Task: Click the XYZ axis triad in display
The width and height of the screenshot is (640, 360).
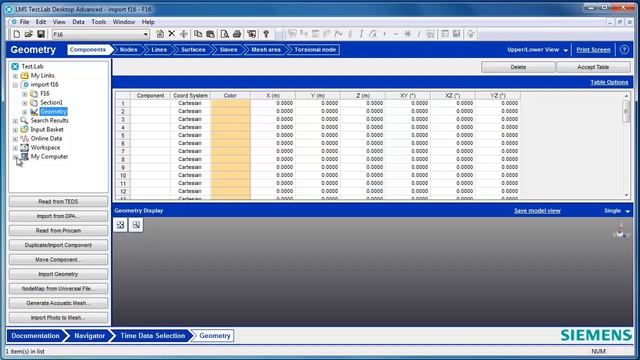Action: tap(621, 231)
